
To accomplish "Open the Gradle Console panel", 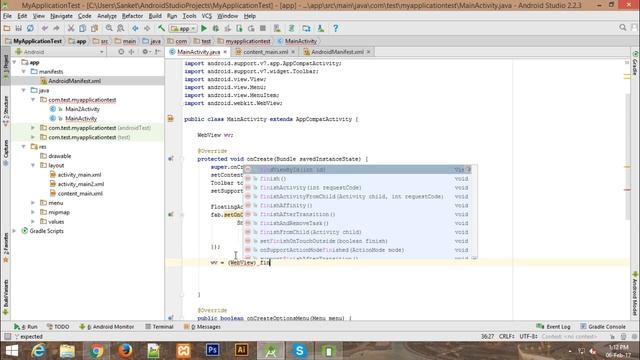I will (603, 327).
